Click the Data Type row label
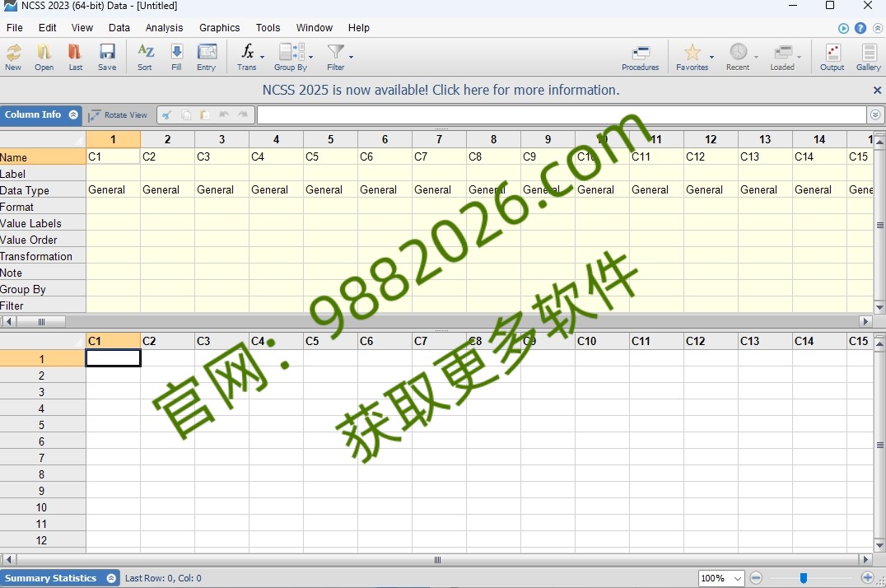This screenshot has height=588, width=886. (x=42, y=190)
